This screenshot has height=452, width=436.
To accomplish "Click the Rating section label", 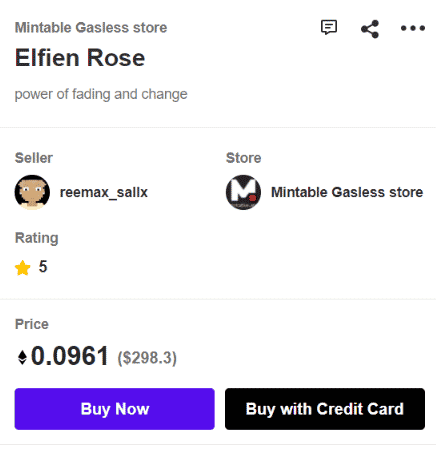I will [x=37, y=238].
